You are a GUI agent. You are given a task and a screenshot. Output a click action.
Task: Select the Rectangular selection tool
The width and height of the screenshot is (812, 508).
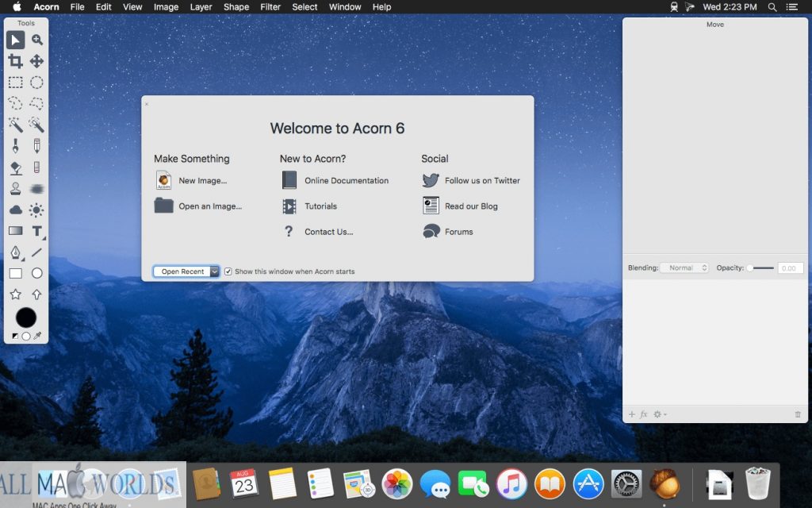(x=16, y=83)
